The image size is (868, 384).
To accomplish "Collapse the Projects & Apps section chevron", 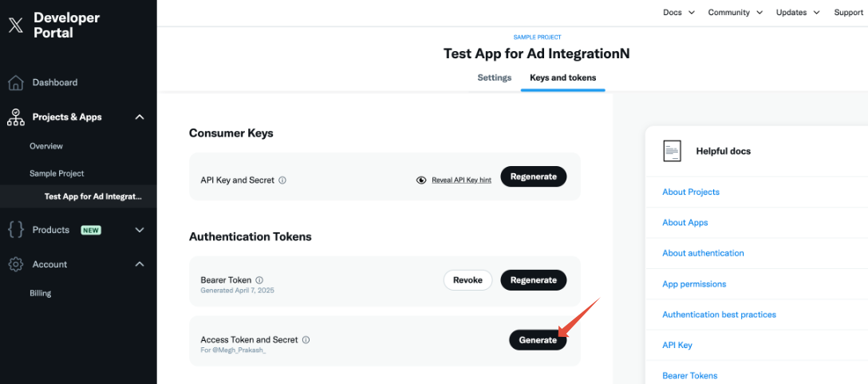I will pyautogui.click(x=140, y=117).
